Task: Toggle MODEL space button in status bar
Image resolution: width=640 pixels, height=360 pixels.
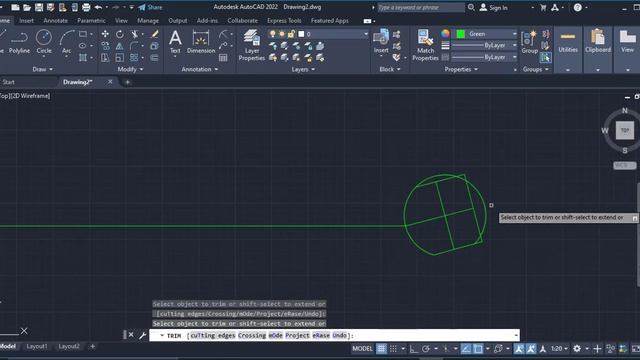Action: click(x=362, y=349)
